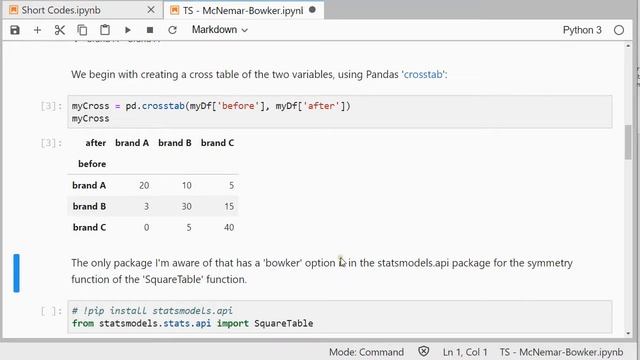Cut selected cell with scissors icon

click(x=60, y=30)
